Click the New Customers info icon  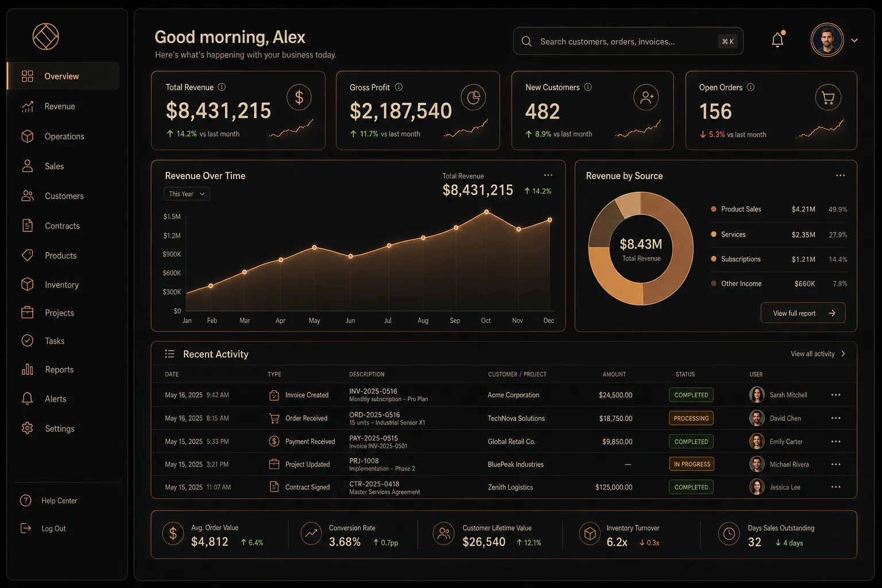588,87
